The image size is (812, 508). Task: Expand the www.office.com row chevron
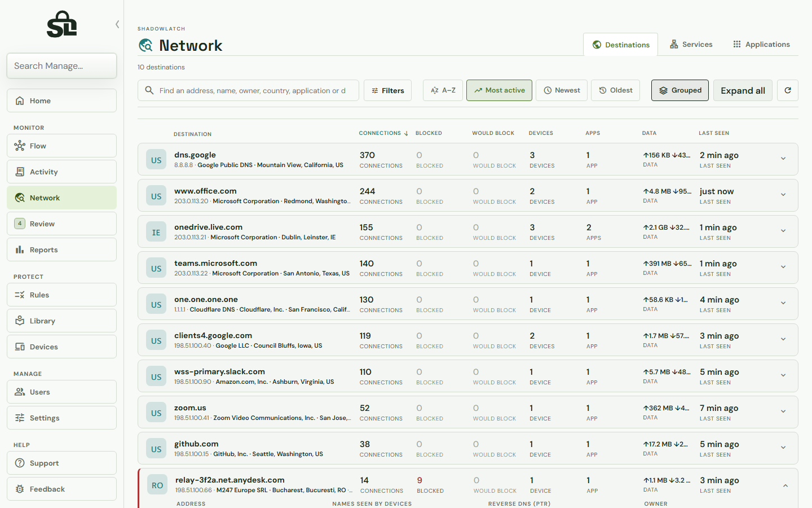click(783, 195)
